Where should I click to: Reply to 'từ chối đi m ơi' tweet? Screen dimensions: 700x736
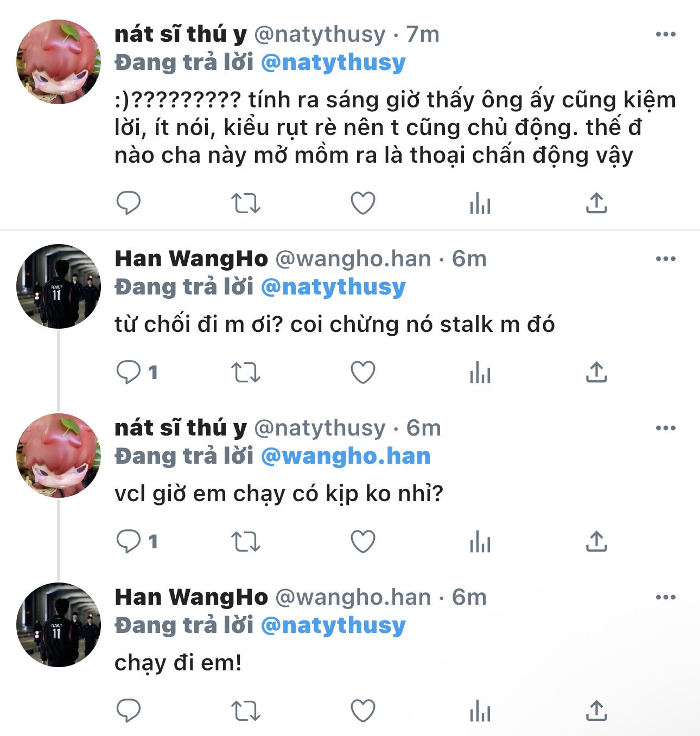click(x=129, y=373)
